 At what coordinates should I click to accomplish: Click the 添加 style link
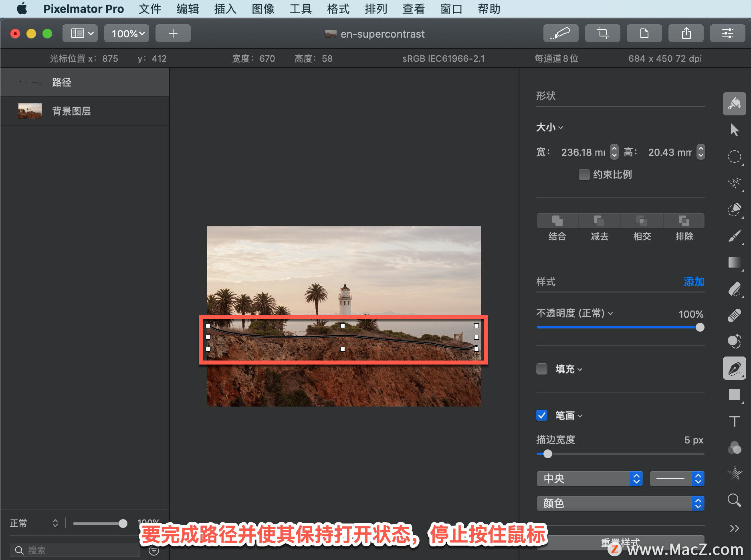click(x=694, y=282)
